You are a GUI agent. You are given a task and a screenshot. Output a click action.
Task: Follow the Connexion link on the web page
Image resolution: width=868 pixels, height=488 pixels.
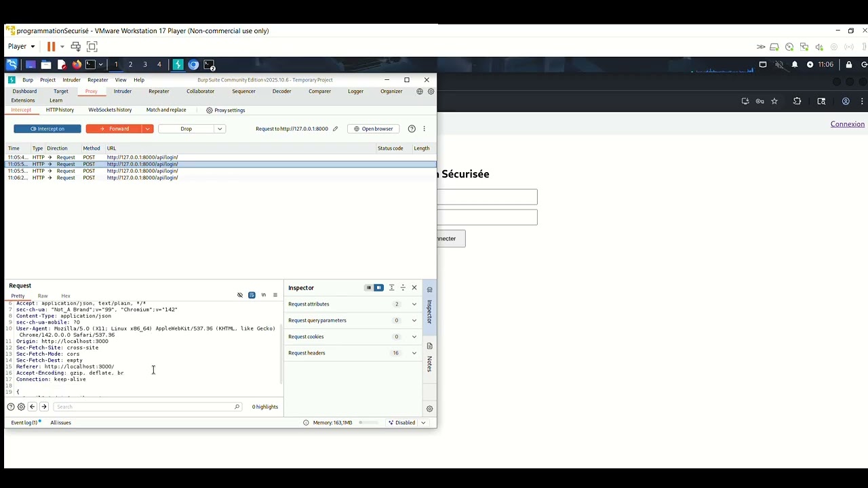[848, 124]
